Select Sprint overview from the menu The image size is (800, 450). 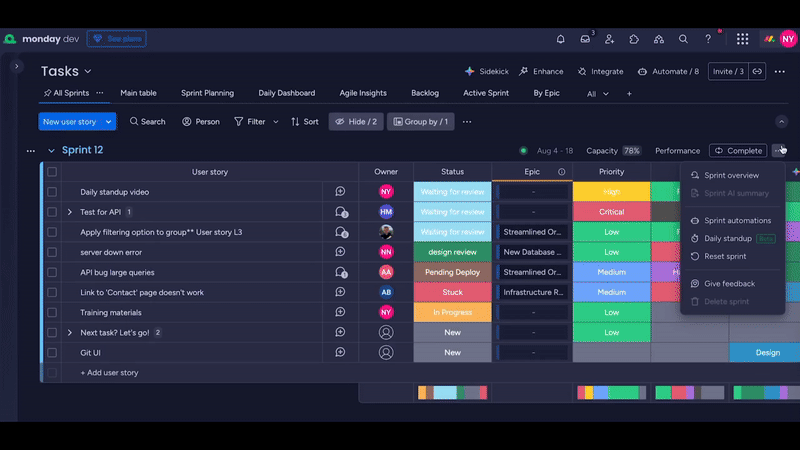point(731,175)
